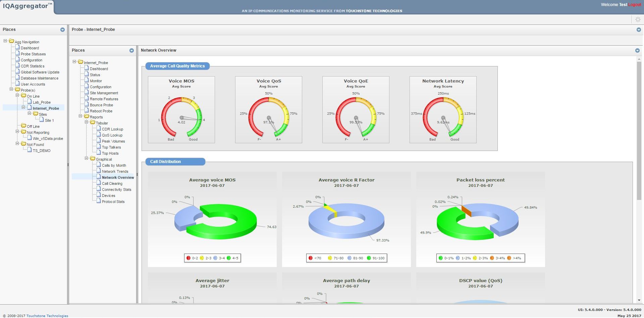This screenshot has height=318, width=644.
Task: Click the page icon beside Bounce Probe
Action: coord(87,104)
